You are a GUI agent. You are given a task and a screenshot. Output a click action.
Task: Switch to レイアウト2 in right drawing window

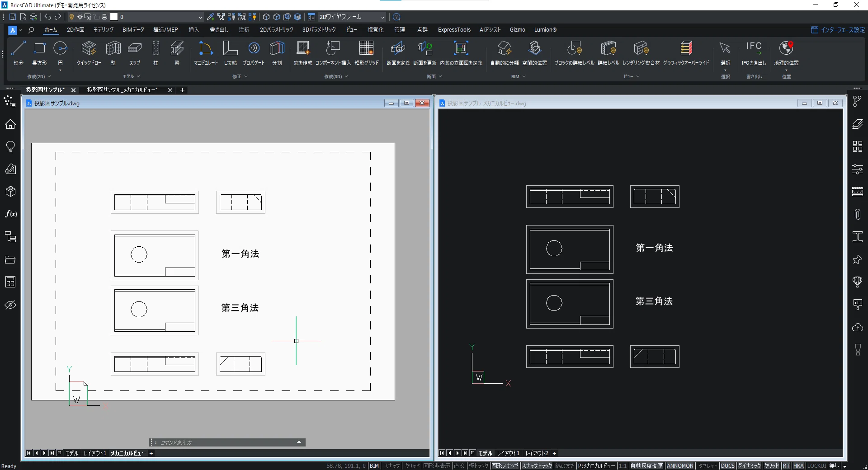(x=537, y=453)
